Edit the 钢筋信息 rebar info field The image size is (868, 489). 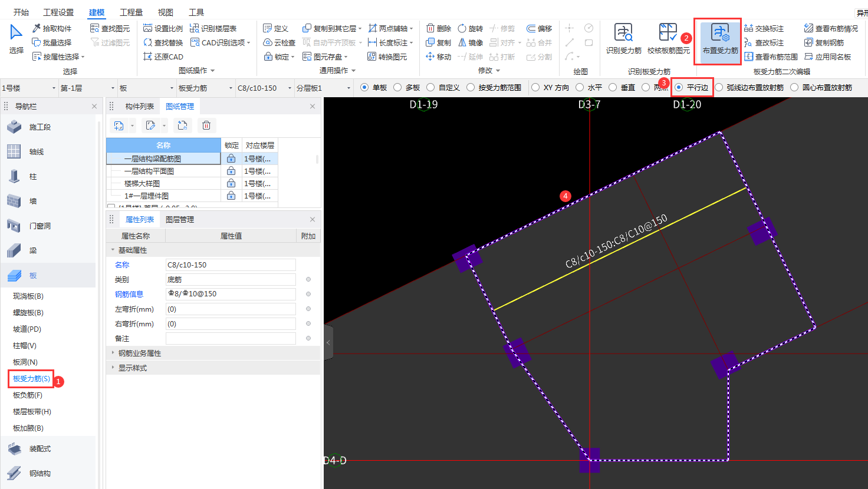pos(231,293)
